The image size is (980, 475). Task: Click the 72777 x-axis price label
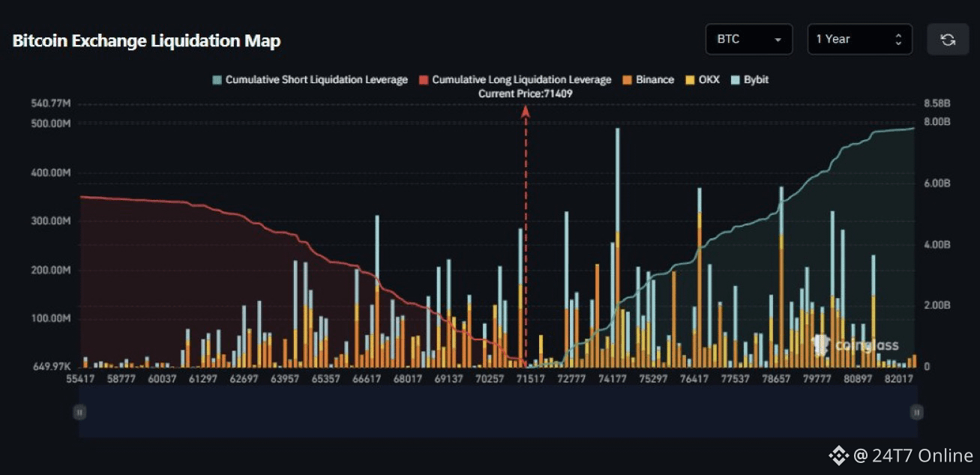click(571, 379)
